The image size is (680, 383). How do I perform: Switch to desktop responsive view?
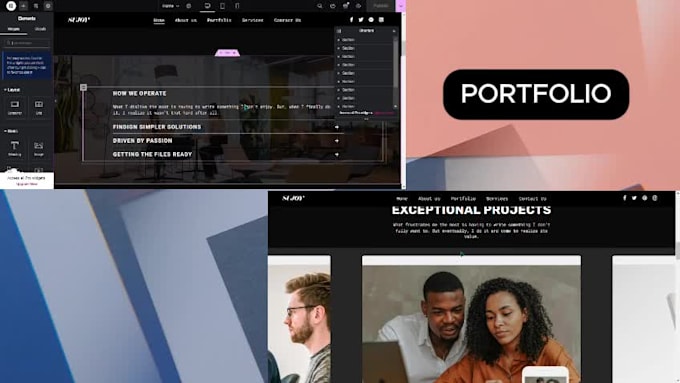(207, 6)
